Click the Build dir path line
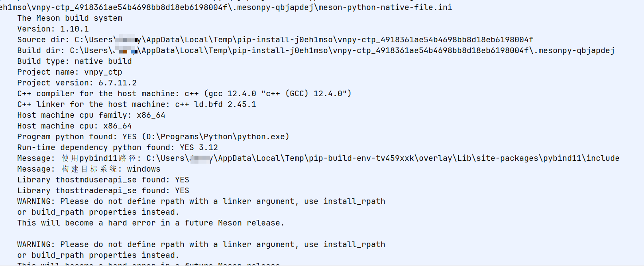The height and width of the screenshot is (267, 644). pos(316,51)
